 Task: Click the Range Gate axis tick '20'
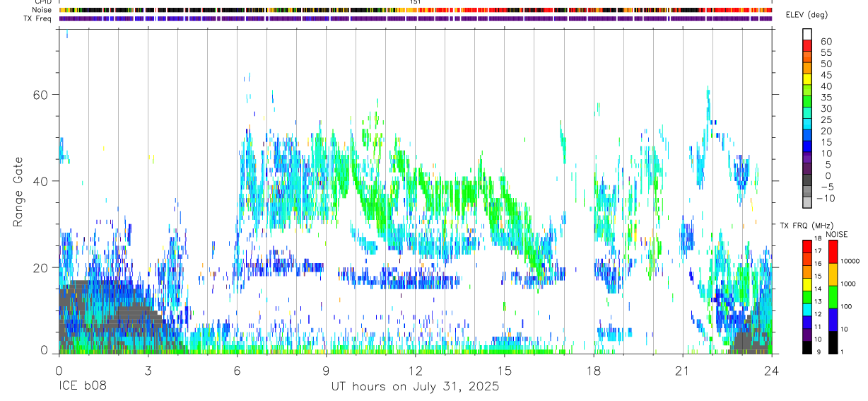41,268
